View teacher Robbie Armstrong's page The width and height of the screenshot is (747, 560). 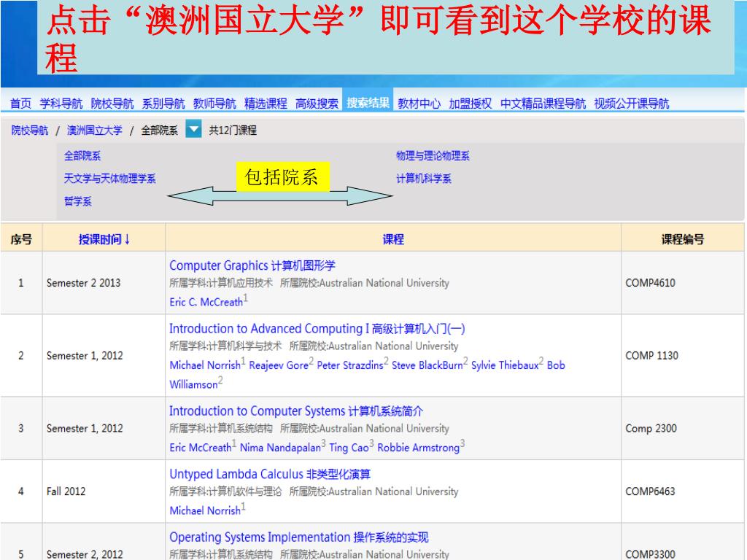419,448
